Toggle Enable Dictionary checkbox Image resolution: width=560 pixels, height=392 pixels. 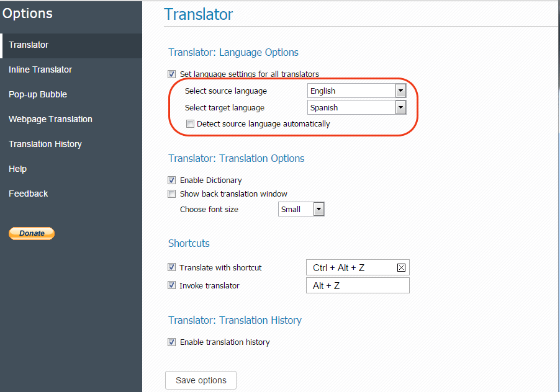[171, 180]
